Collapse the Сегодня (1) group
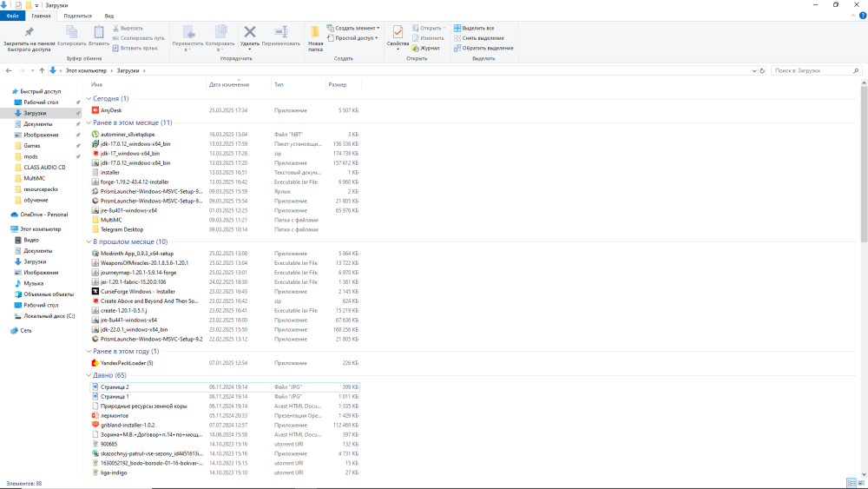This screenshot has width=868, height=489. coord(89,98)
